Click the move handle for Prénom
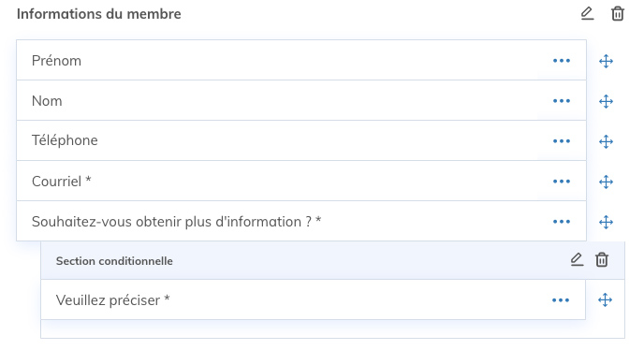Image resolution: width=644 pixels, height=350 pixels. tap(606, 61)
